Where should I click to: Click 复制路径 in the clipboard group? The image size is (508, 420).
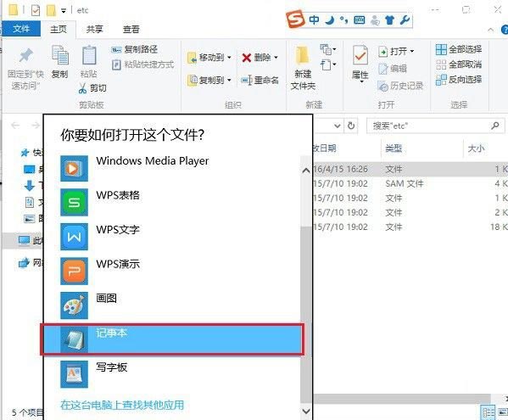coord(134,49)
